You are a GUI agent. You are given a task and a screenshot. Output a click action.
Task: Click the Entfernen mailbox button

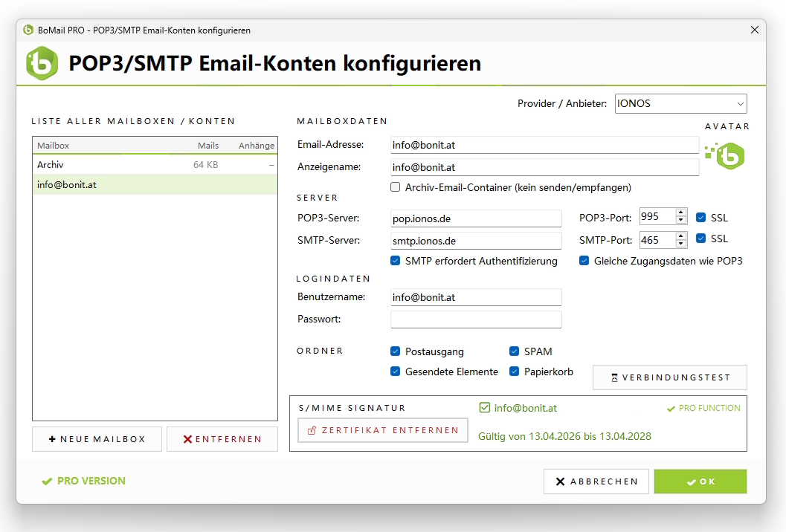click(x=222, y=439)
